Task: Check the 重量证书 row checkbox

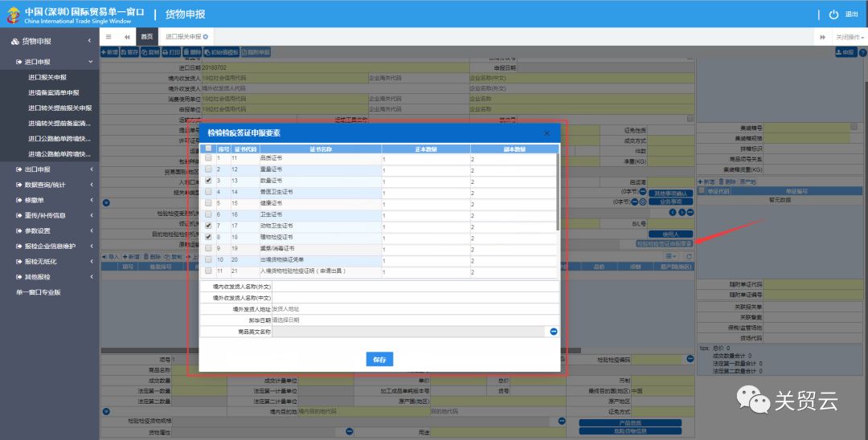Action: (208, 169)
